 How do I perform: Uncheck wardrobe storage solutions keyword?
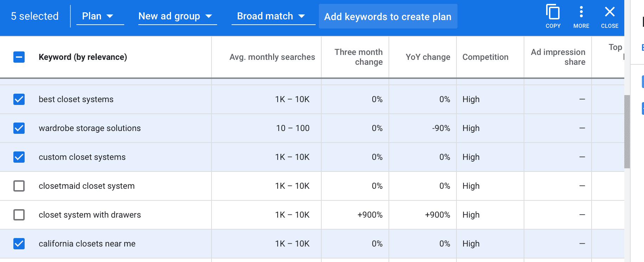tap(19, 128)
